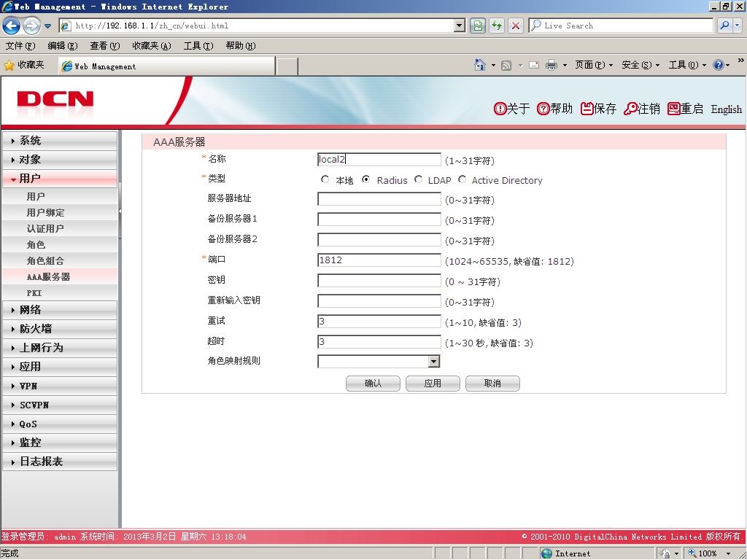Click the Live Search magnifier button
This screenshot has height=560, width=747.
click(724, 26)
